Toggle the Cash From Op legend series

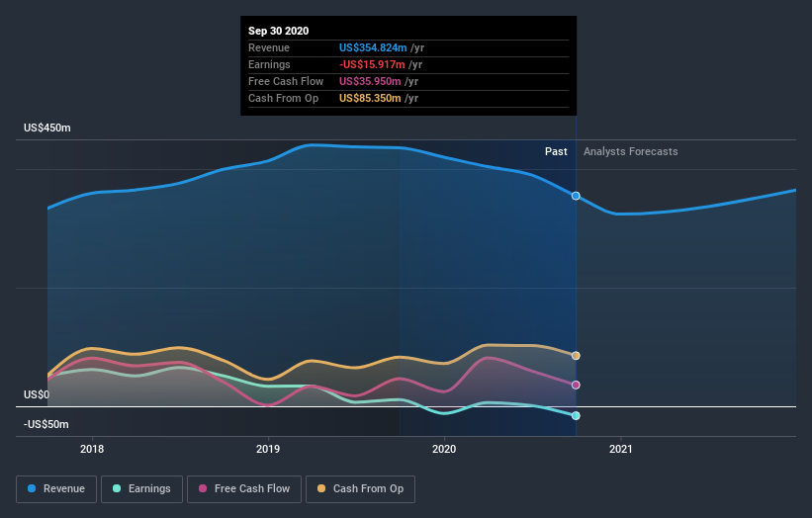(360, 489)
